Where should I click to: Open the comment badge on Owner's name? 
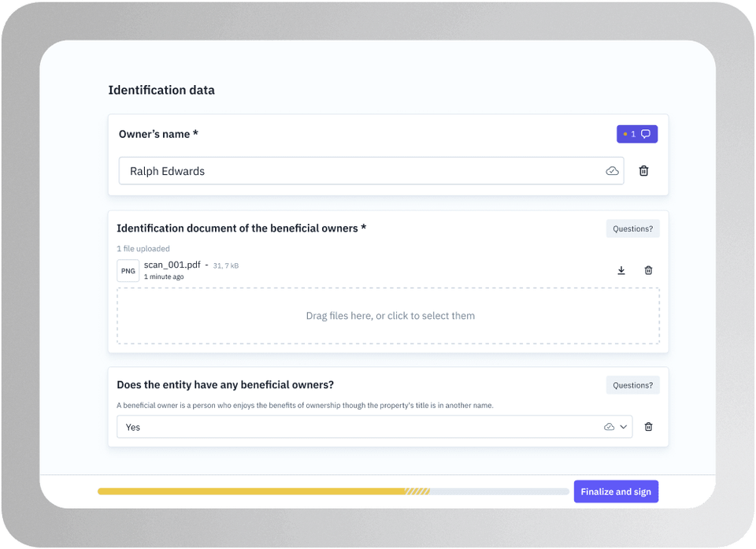636,134
